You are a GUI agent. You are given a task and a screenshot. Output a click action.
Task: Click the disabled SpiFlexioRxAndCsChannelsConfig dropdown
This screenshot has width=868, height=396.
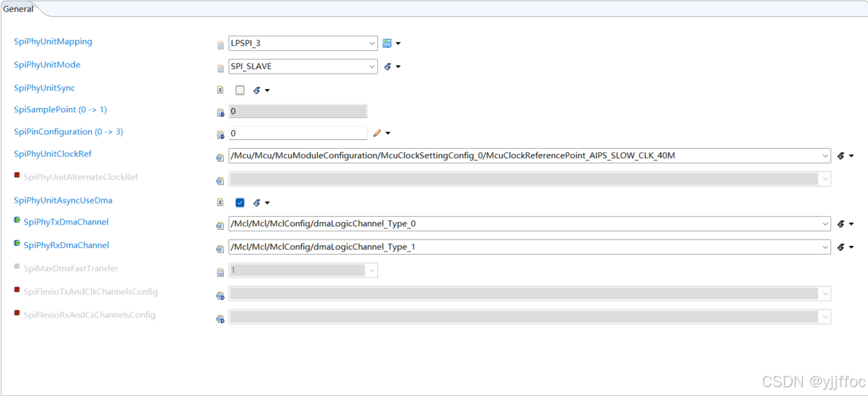click(x=529, y=316)
